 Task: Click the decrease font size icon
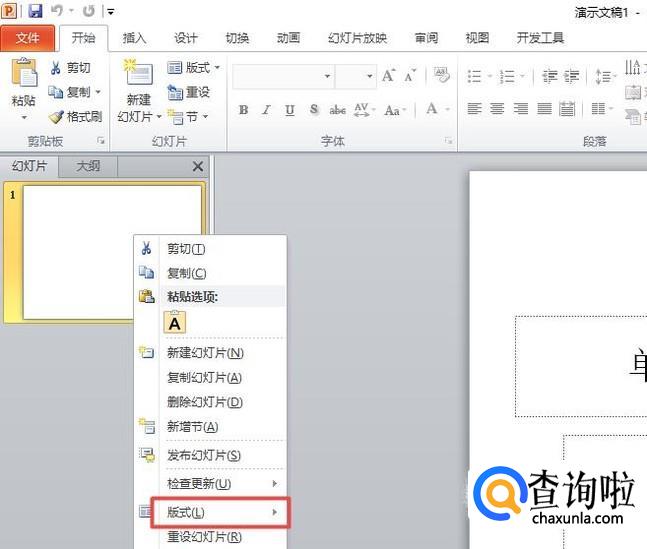click(x=410, y=76)
